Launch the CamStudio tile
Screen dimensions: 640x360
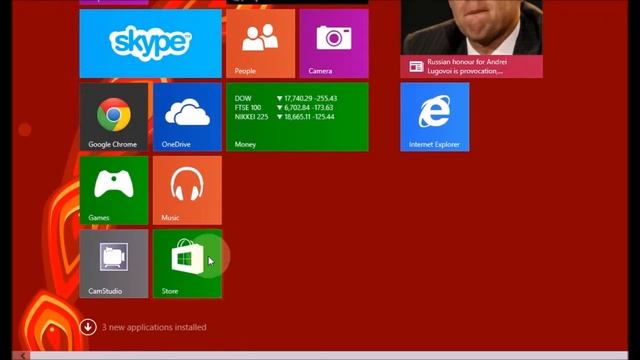(x=114, y=264)
